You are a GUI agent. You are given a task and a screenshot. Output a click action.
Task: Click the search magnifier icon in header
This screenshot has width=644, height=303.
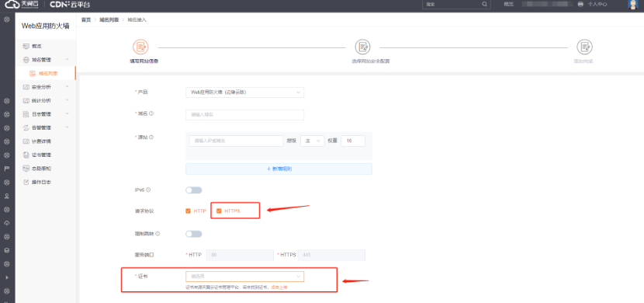485,4
